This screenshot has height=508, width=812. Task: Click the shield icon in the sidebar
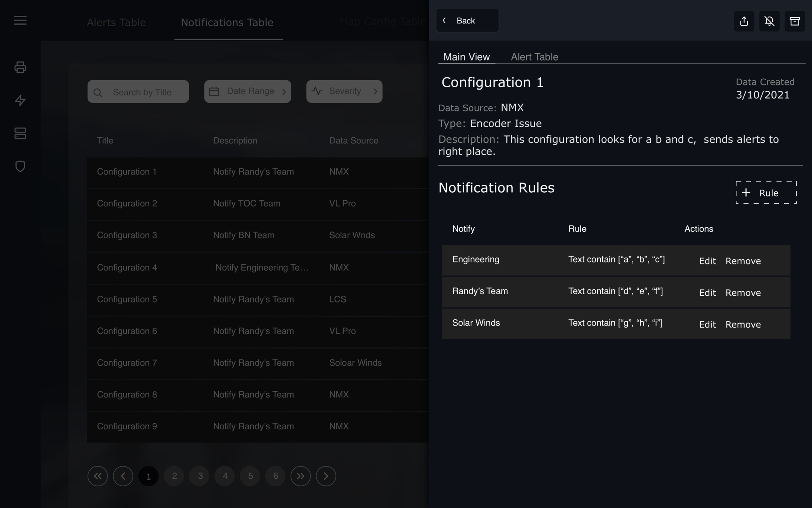click(20, 166)
